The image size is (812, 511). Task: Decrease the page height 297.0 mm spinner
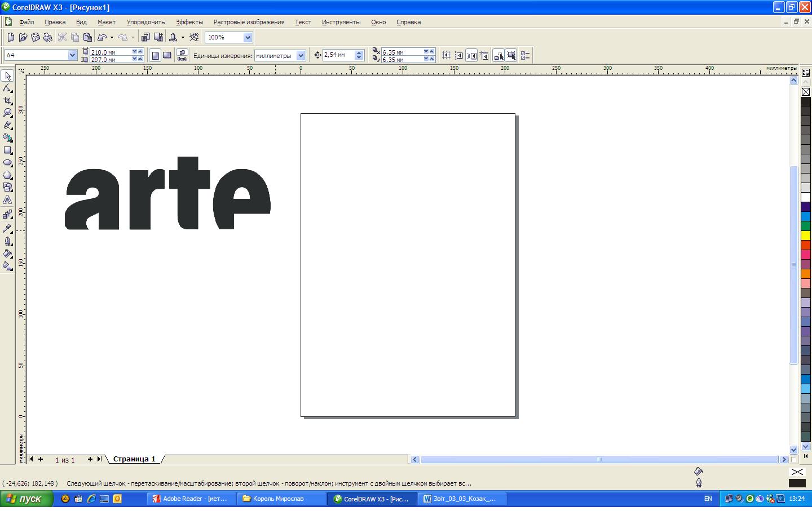tap(135, 59)
